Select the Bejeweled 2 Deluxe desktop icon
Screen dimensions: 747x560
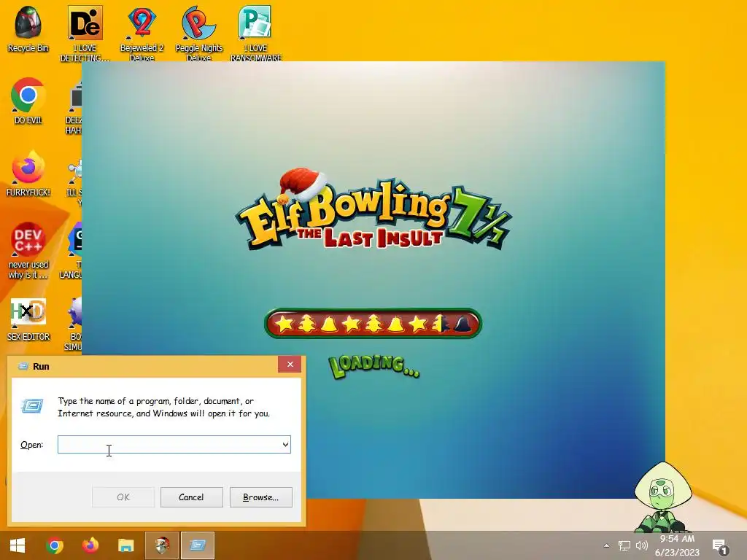[x=142, y=34]
